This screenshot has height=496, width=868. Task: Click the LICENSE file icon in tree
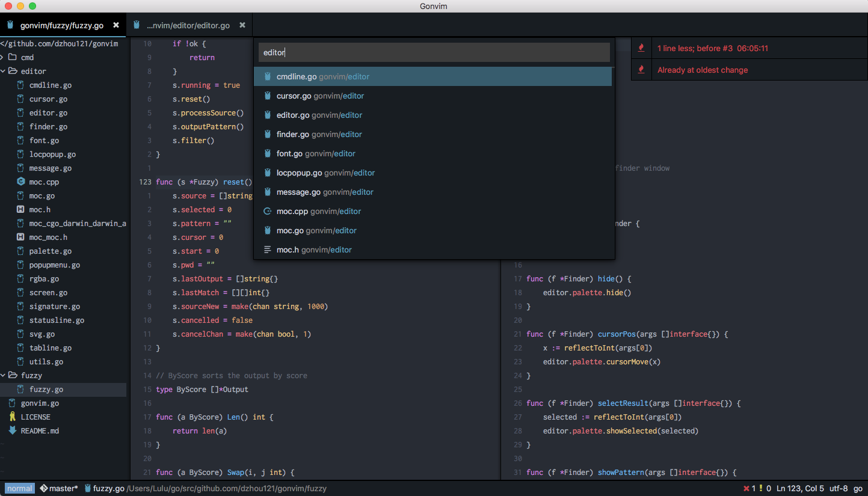12,417
